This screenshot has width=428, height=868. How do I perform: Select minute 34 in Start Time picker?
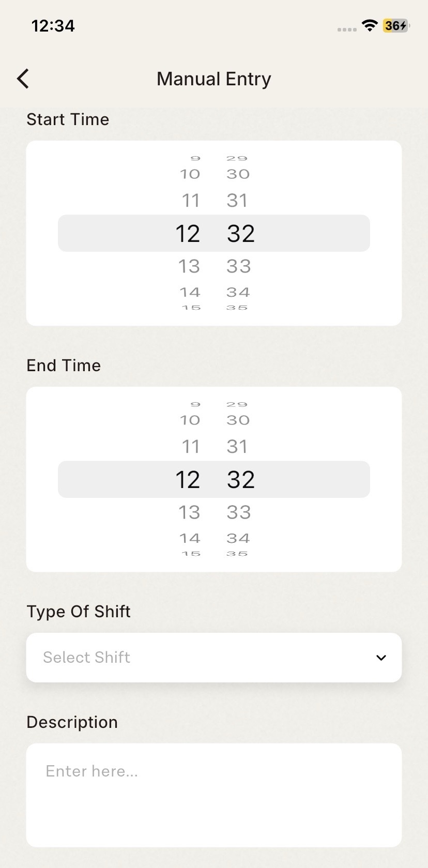(x=238, y=292)
